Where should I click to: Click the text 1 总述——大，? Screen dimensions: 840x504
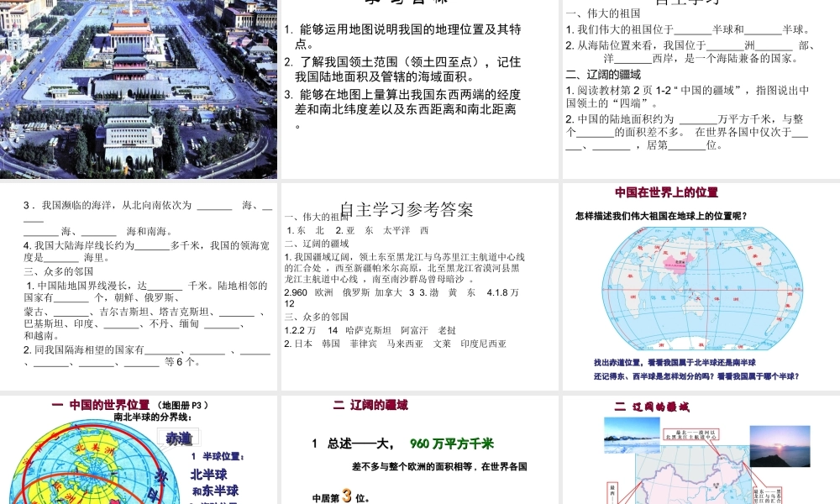point(354,444)
